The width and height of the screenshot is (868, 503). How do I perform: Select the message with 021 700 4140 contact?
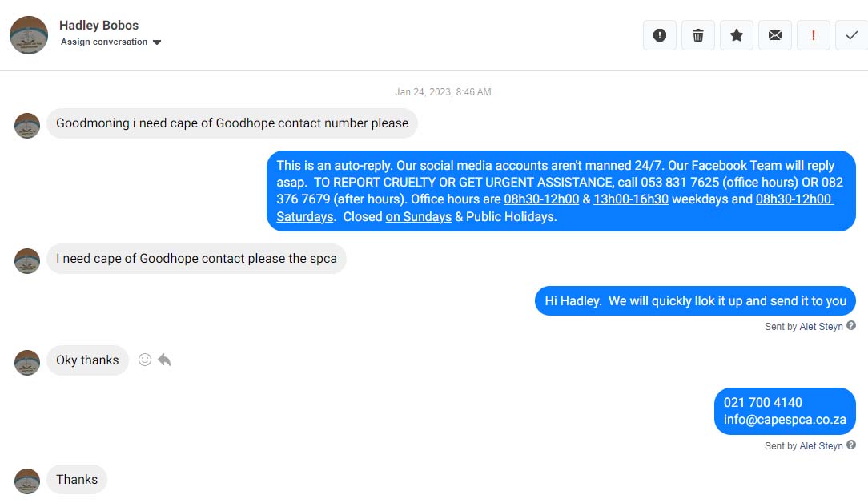[785, 411]
